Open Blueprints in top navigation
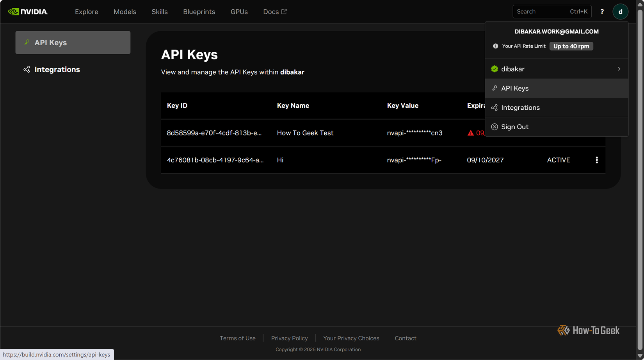The height and width of the screenshot is (360, 644). point(199,12)
